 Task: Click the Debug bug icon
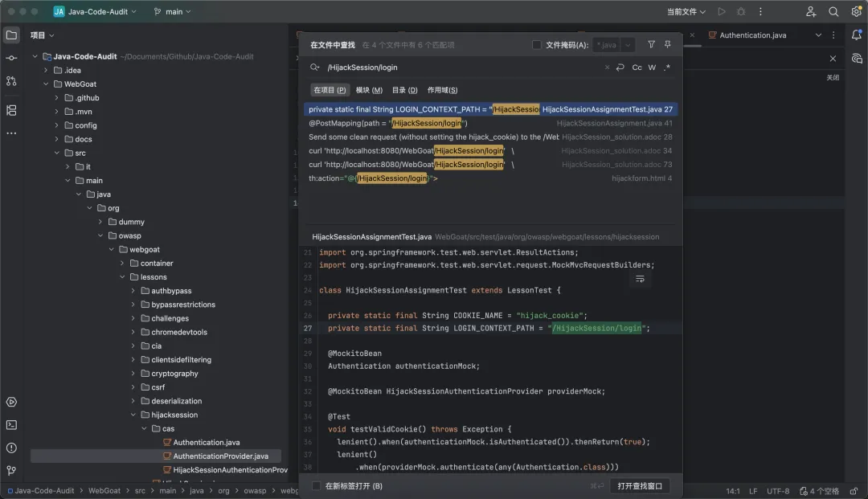[x=741, y=11]
